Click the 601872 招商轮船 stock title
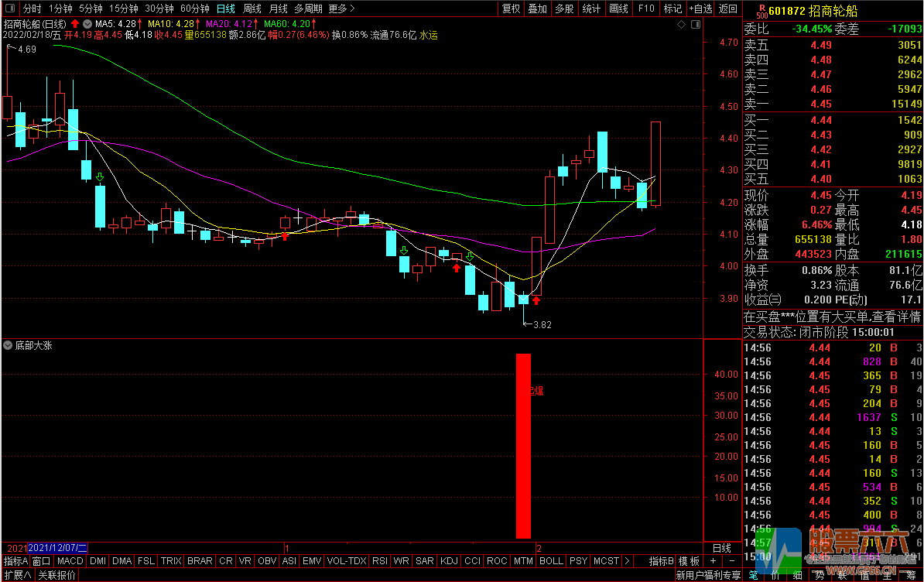Image resolution: width=924 pixels, height=582 pixels. pos(813,11)
